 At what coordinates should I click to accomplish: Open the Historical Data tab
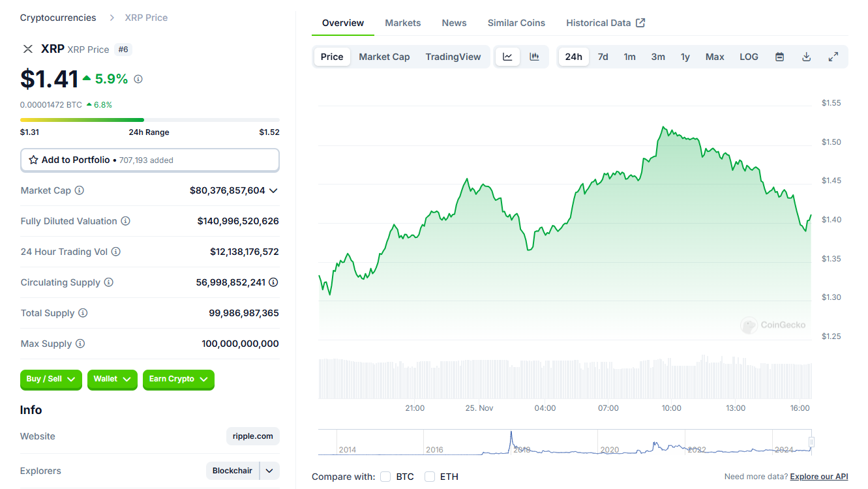point(605,23)
